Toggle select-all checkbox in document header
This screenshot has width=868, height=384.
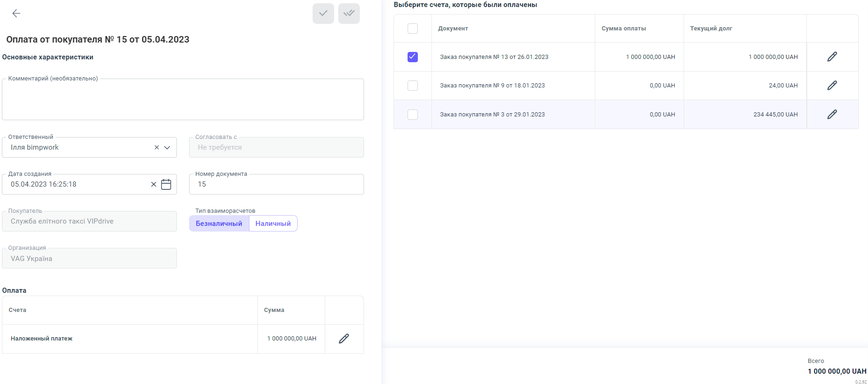(413, 29)
